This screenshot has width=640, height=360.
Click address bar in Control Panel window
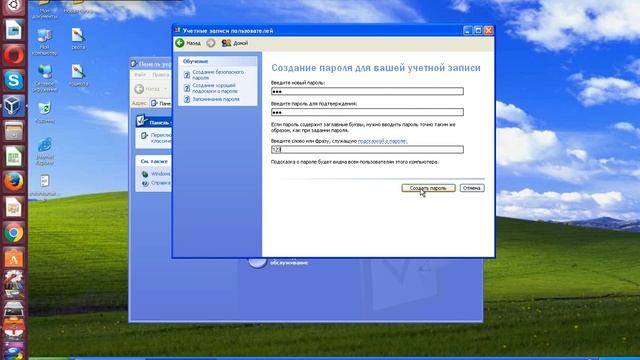[x=161, y=103]
